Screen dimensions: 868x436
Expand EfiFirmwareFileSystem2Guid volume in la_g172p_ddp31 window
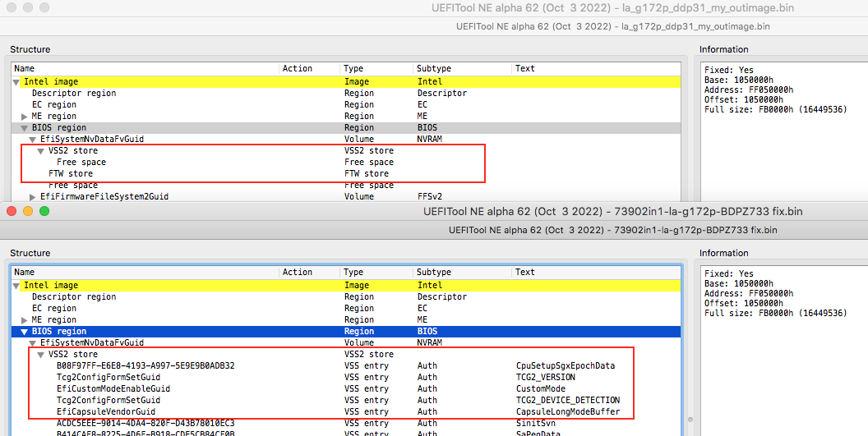pyautogui.click(x=33, y=197)
